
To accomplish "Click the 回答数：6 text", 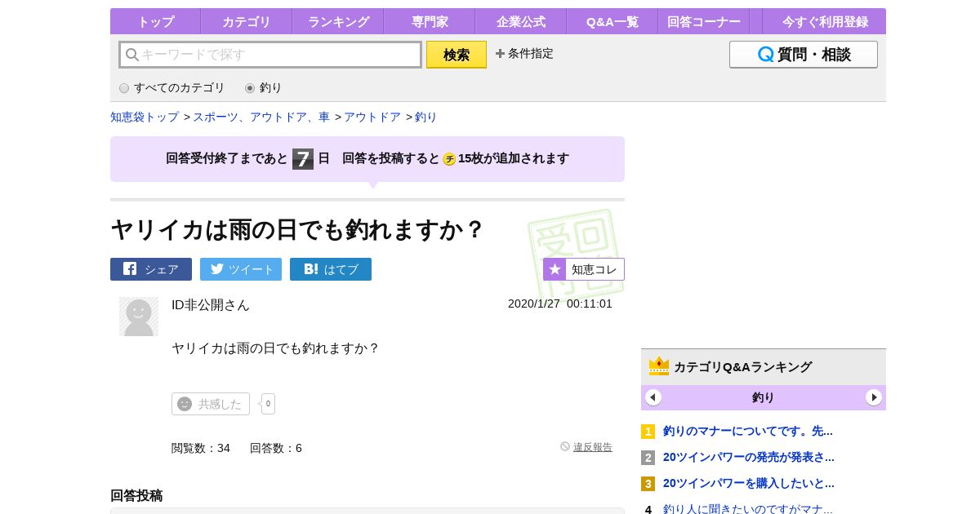I will pos(276,448).
